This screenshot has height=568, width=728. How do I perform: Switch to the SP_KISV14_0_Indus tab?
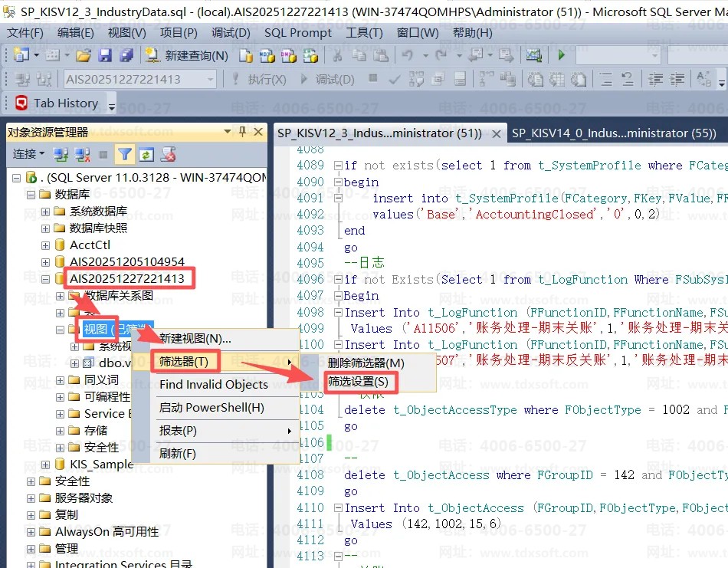(x=613, y=133)
